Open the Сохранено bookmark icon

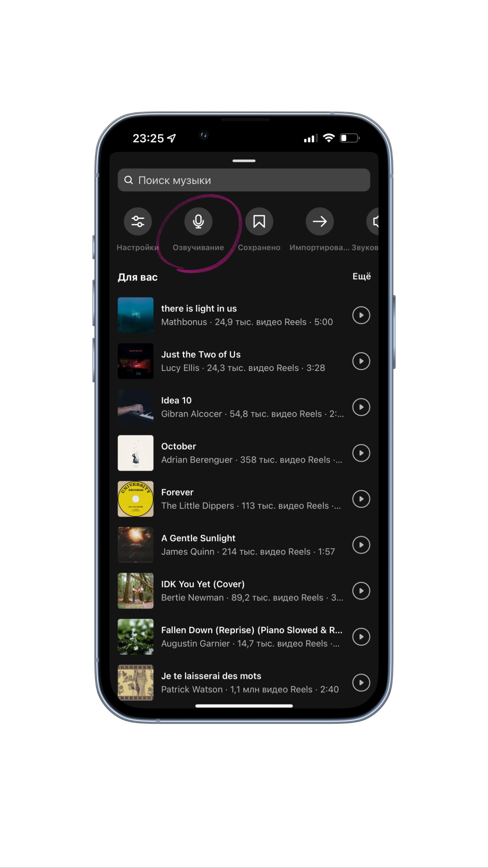click(259, 221)
